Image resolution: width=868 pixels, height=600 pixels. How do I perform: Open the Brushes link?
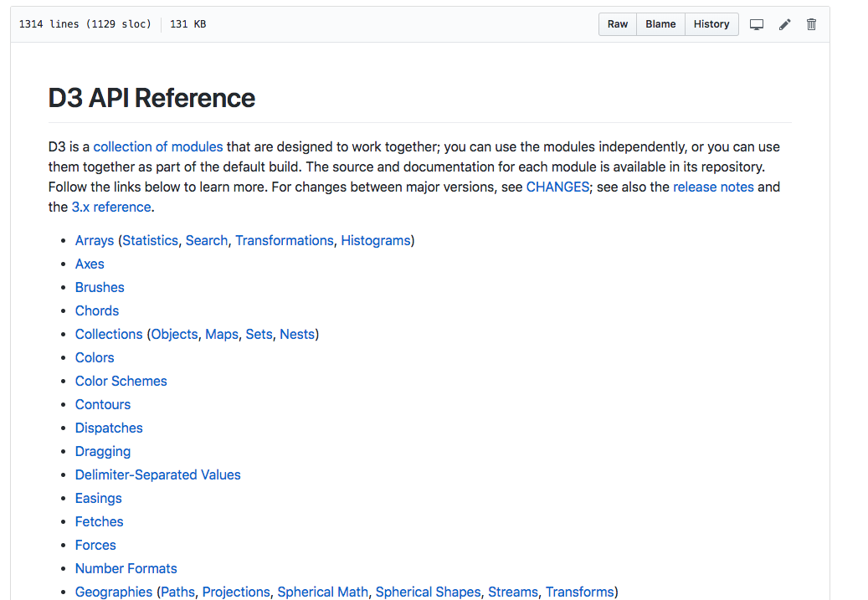coord(100,287)
